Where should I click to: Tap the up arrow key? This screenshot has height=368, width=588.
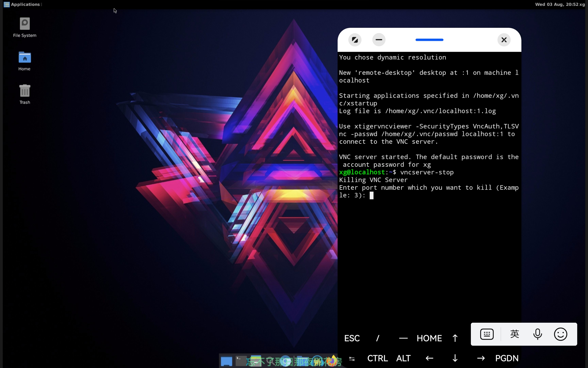[455, 338]
